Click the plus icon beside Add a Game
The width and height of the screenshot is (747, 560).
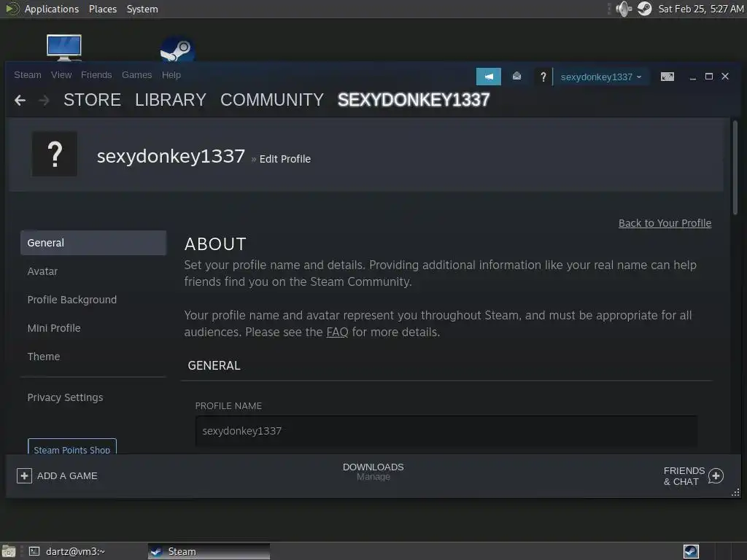[24, 475]
